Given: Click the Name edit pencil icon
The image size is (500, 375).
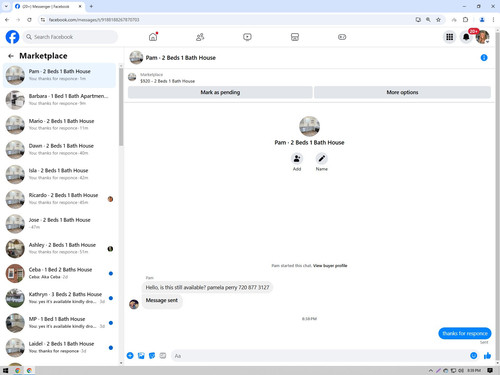Looking at the screenshot, I should click(x=322, y=159).
